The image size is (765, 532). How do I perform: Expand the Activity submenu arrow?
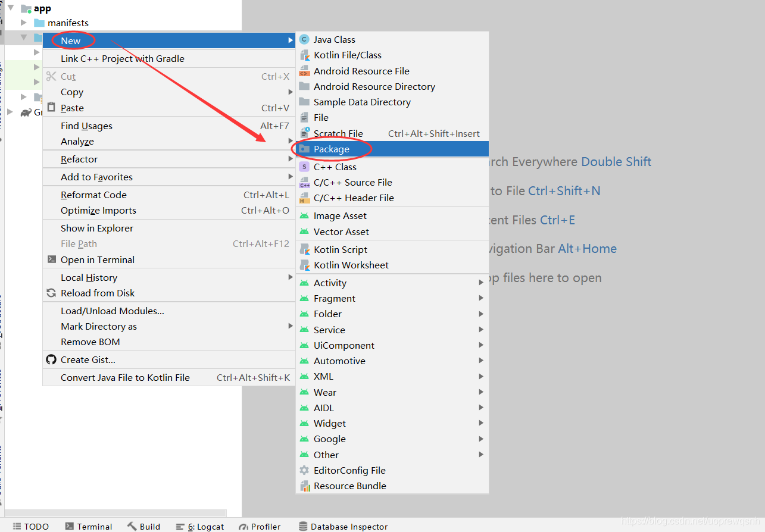coord(481,283)
